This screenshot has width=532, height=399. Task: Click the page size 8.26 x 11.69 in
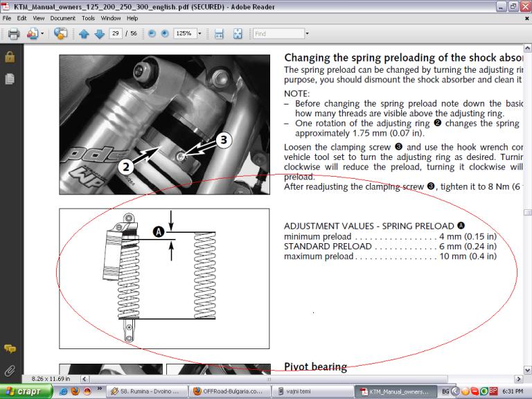click(x=51, y=379)
